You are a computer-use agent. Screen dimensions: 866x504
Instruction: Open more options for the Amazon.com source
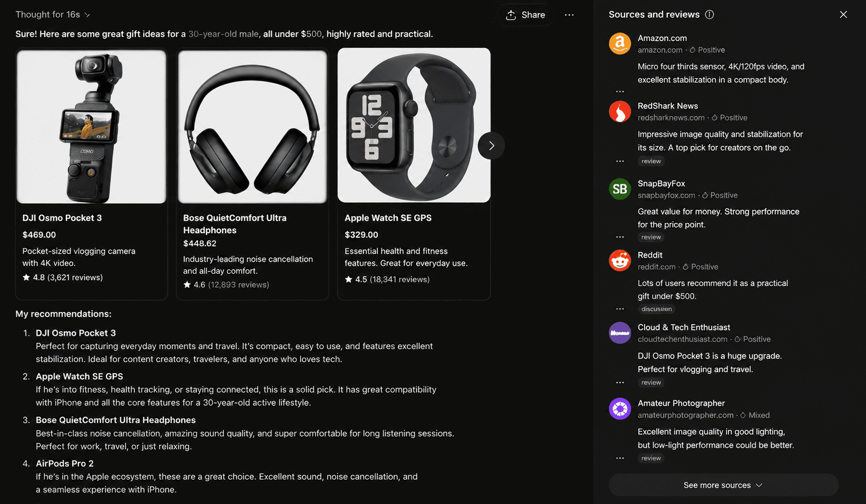coord(620,92)
